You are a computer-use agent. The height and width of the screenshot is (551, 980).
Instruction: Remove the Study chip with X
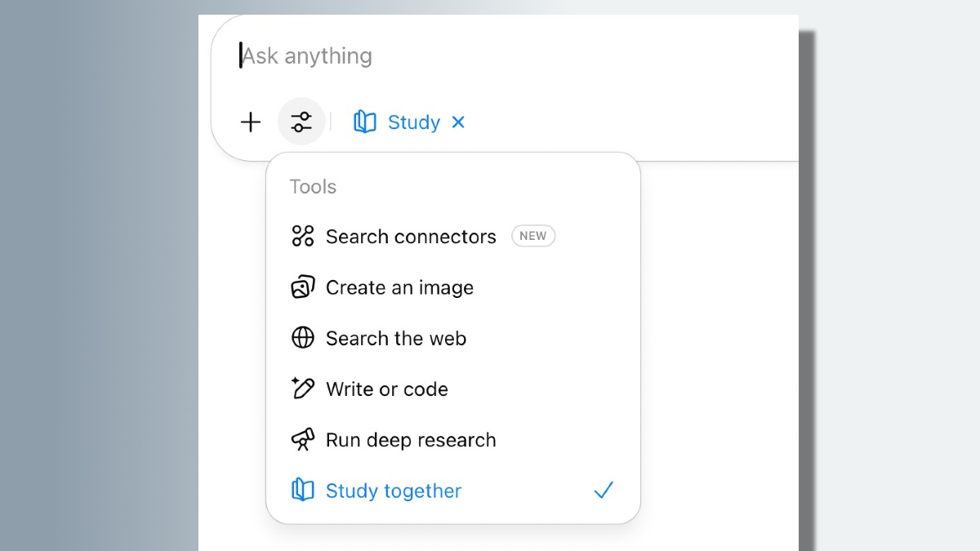click(x=458, y=122)
